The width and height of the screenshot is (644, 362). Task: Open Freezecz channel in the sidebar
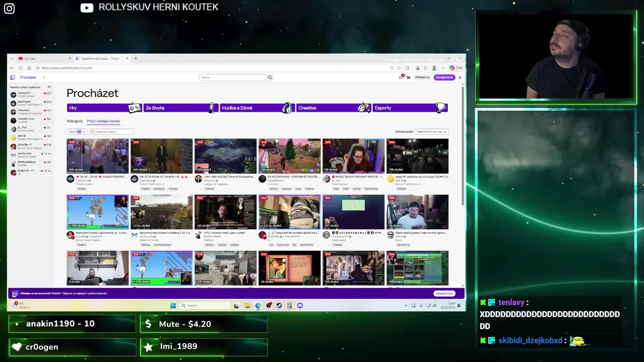click(31, 112)
